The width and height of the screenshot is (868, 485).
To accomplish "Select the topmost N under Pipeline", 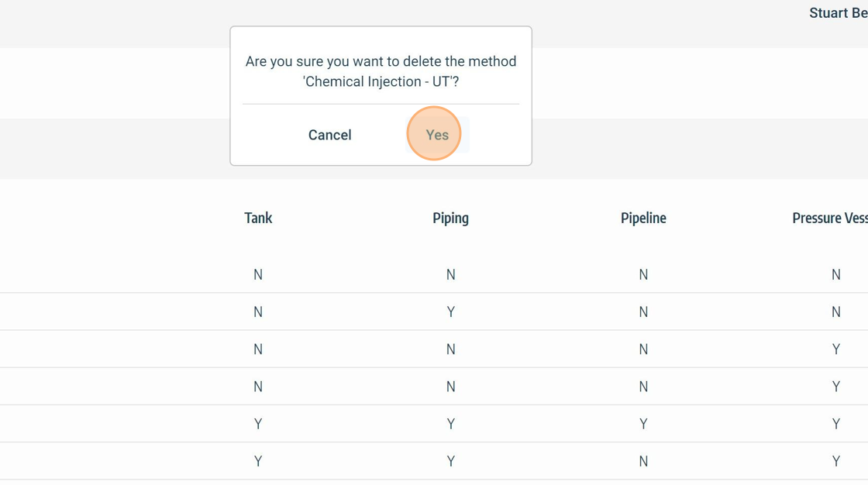I will 643,275.
